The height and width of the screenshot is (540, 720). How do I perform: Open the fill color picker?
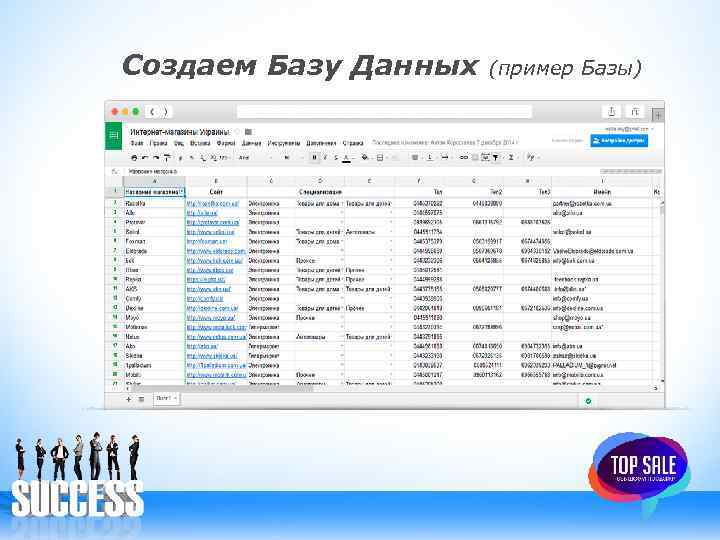(366, 158)
